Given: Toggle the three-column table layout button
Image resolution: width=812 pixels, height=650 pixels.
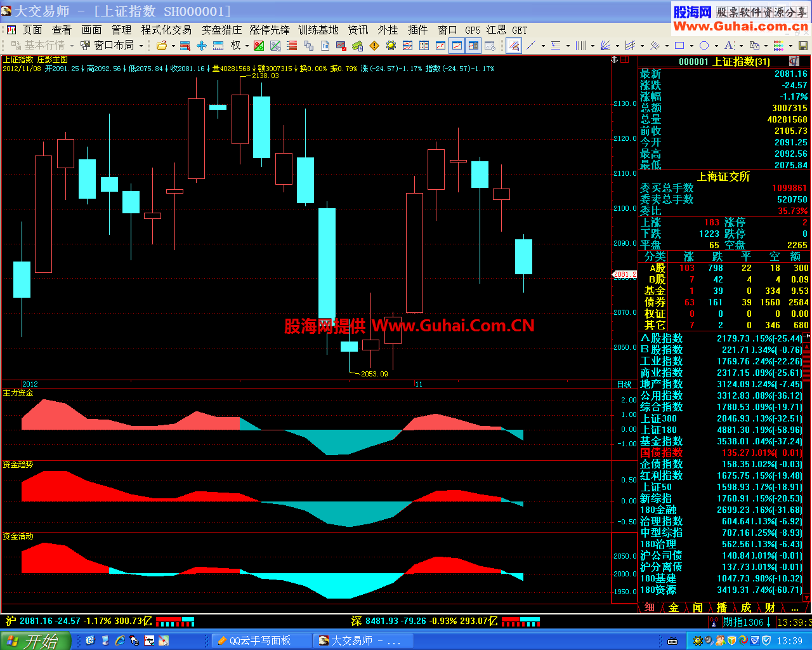Looking at the screenshot, I should click(x=424, y=46).
